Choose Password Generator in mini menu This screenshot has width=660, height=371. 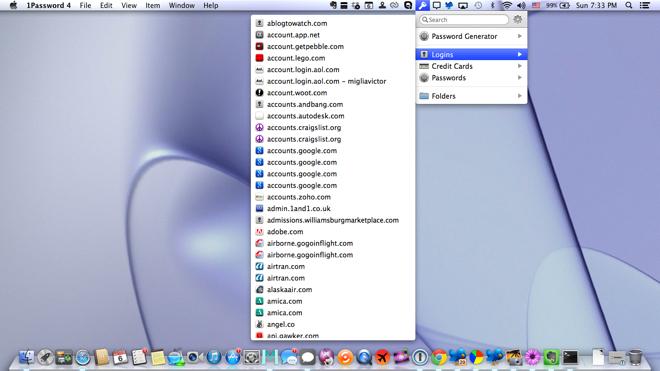(x=471, y=36)
